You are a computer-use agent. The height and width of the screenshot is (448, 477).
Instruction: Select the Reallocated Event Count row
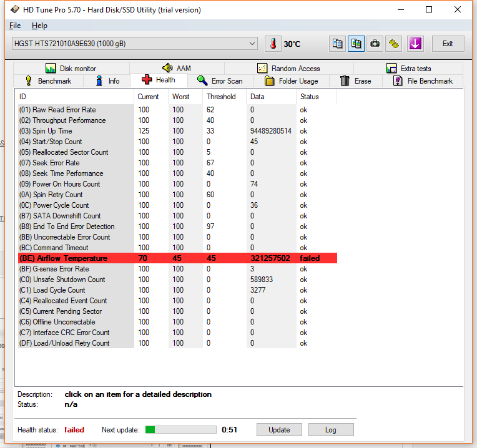(x=177, y=301)
